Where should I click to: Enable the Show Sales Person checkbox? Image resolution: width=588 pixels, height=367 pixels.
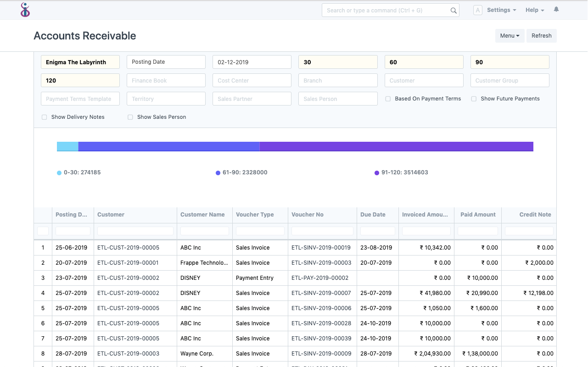point(130,117)
